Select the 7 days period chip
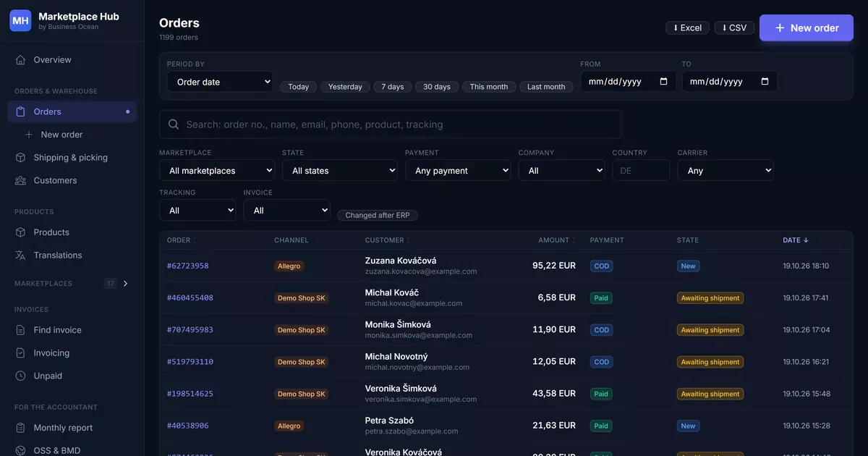The width and height of the screenshot is (868, 456). 393,87
